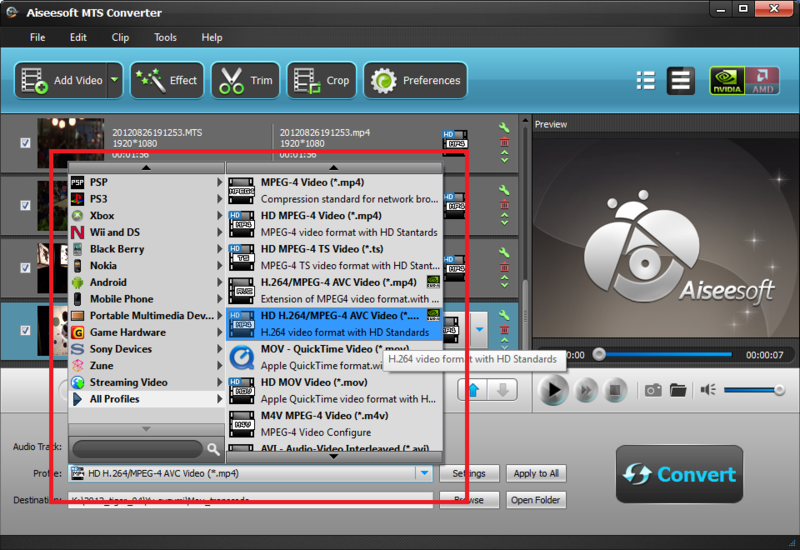Select the Mobile Phone category
The width and height of the screenshot is (800, 550).
point(147,299)
